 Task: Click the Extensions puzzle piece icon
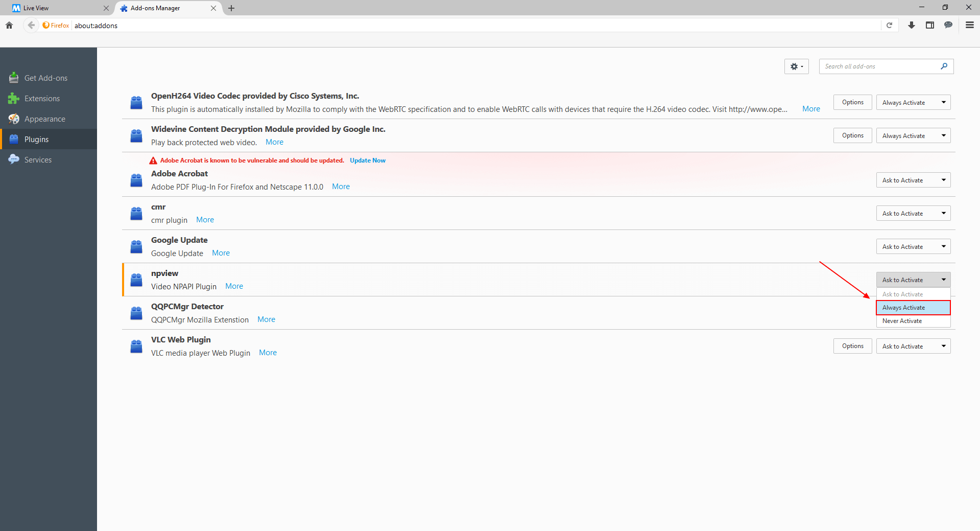[14, 98]
